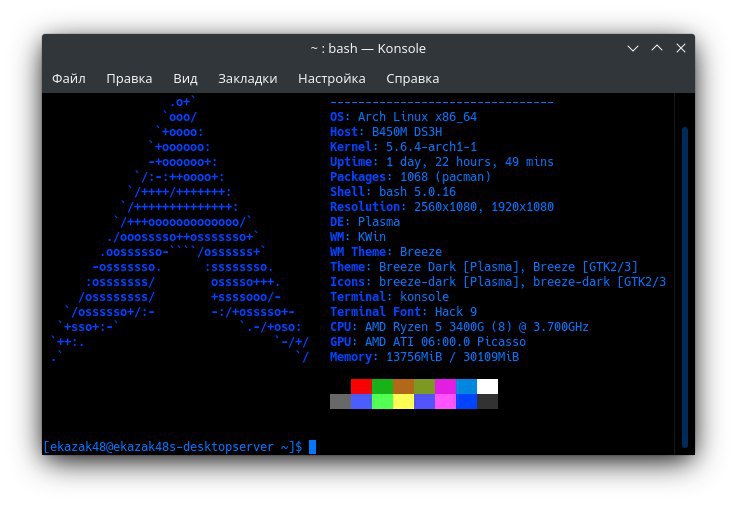Click the yellow color block
The width and height of the screenshot is (737, 505).
[403, 402]
